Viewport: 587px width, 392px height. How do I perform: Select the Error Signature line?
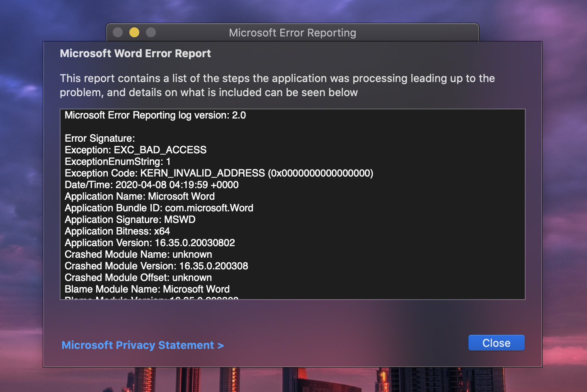coord(100,138)
